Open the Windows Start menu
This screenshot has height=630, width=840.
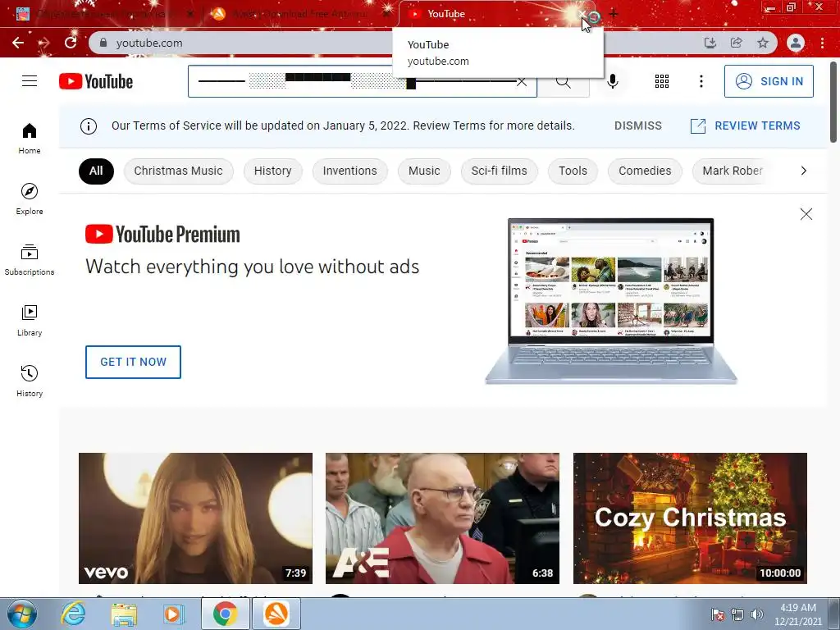coord(22,614)
